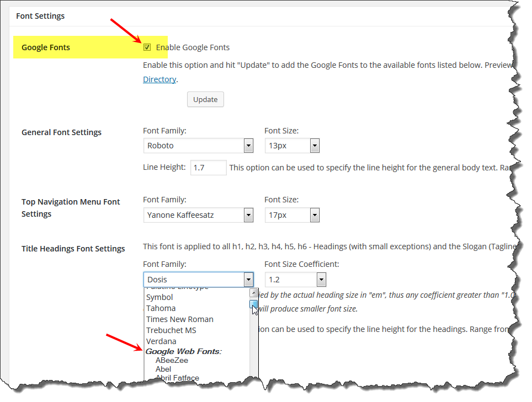Click the font list scroll-up arrow
Image resolution: width=532 pixels, height=402 pixels.
253,293
